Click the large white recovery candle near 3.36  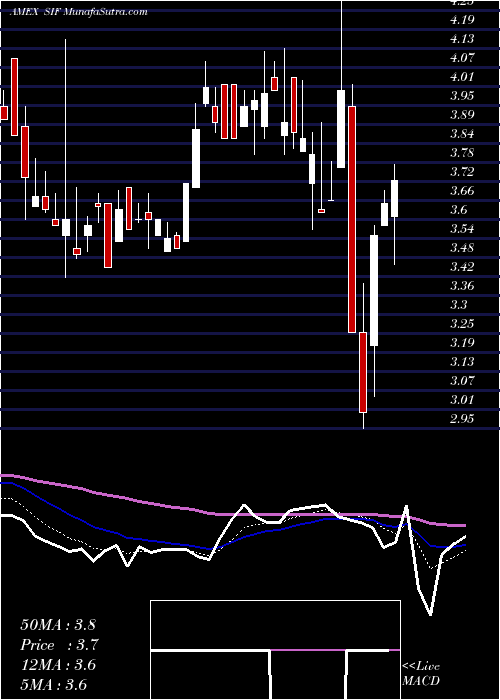374,291
